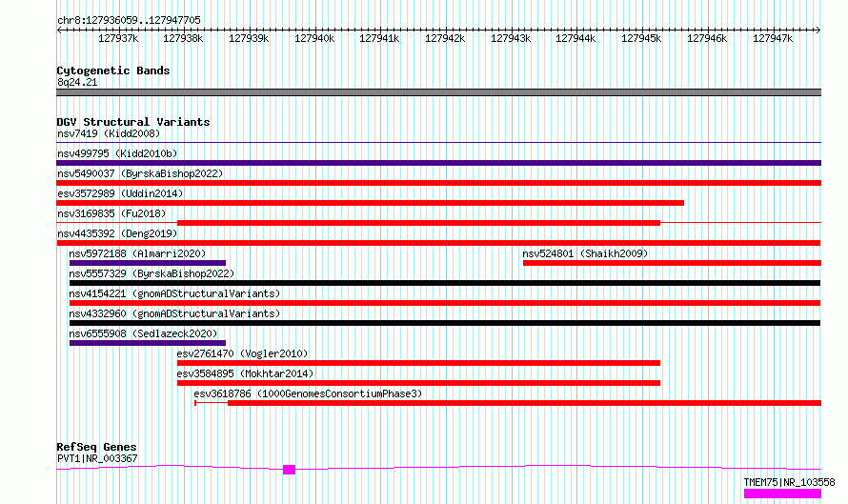Open esv3618786 (1000GenomesConsortiumPhase3) label
This screenshot has height=504, width=848.
308,393
